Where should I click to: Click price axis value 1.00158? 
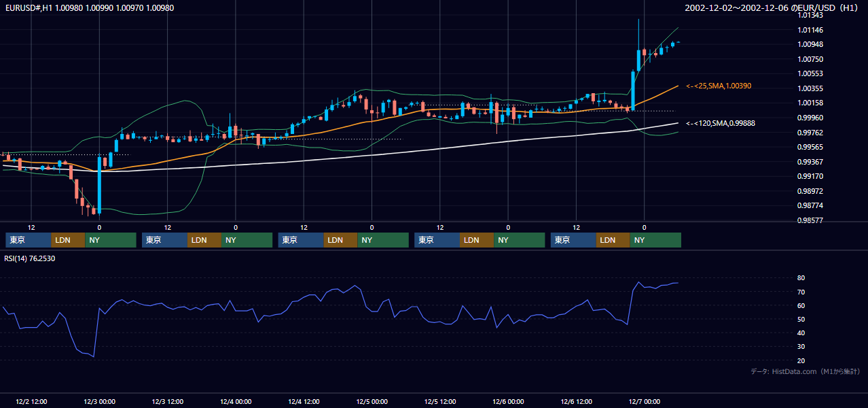[x=810, y=103]
